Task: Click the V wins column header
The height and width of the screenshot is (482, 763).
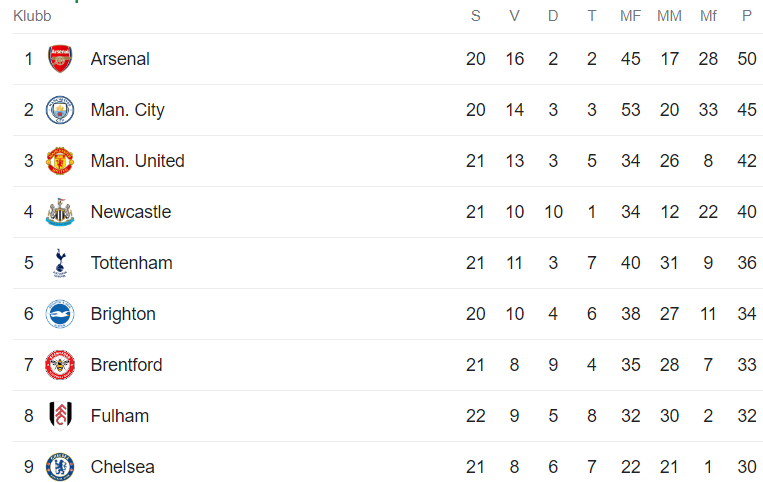Action: (514, 16)
